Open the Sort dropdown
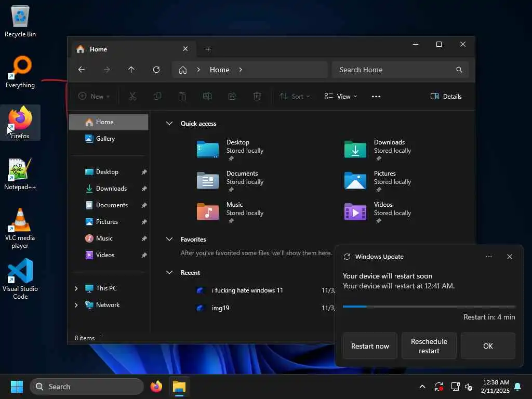Viewport: 532px width, 399px height. [x=295, y=96]
